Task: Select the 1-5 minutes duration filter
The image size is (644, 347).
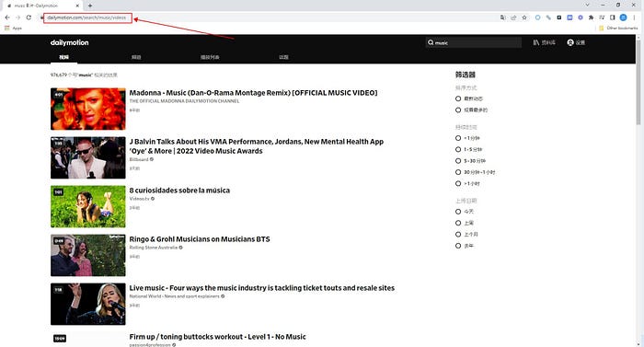Action: tap(458, 150)
